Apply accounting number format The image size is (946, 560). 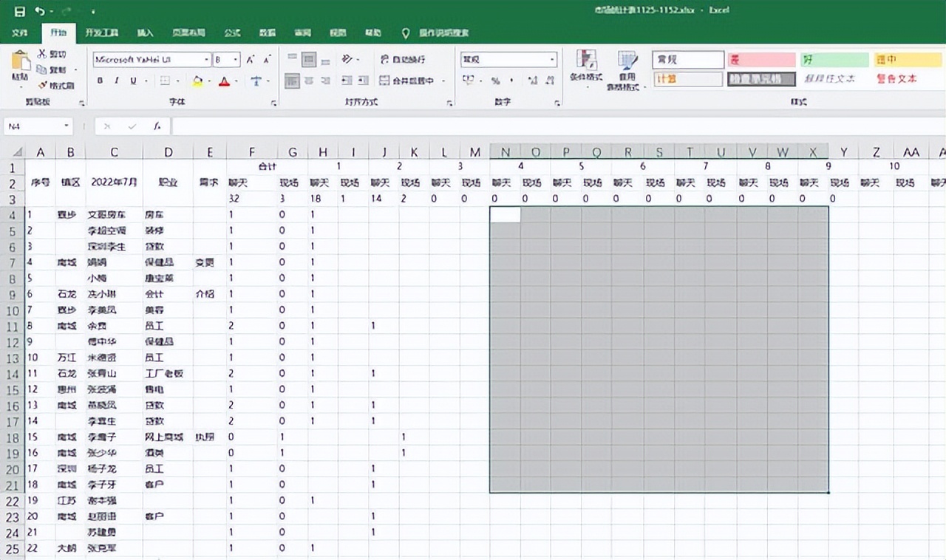467,81
